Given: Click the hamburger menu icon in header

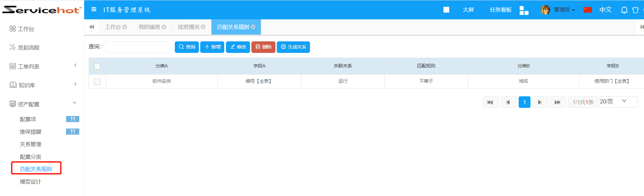Looking at the screenshot, I should click(x=94, y=9).
